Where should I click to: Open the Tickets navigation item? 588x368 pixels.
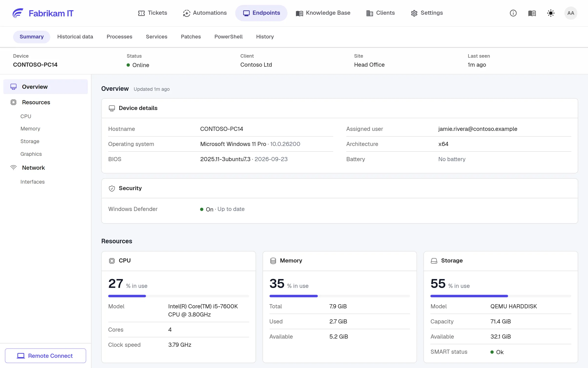click(x=152, y=13)
